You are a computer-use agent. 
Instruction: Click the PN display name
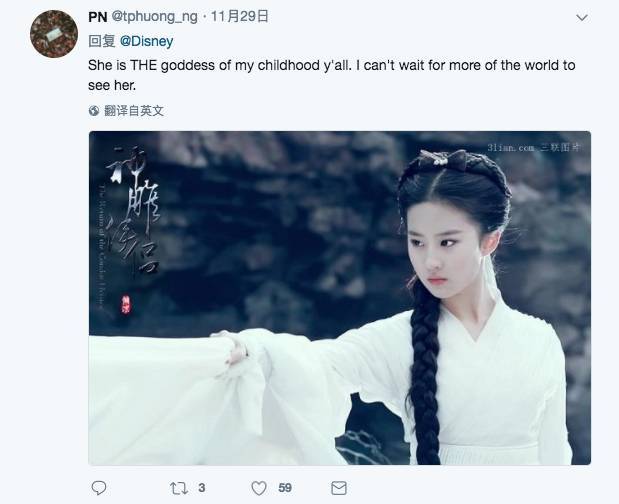98,17
